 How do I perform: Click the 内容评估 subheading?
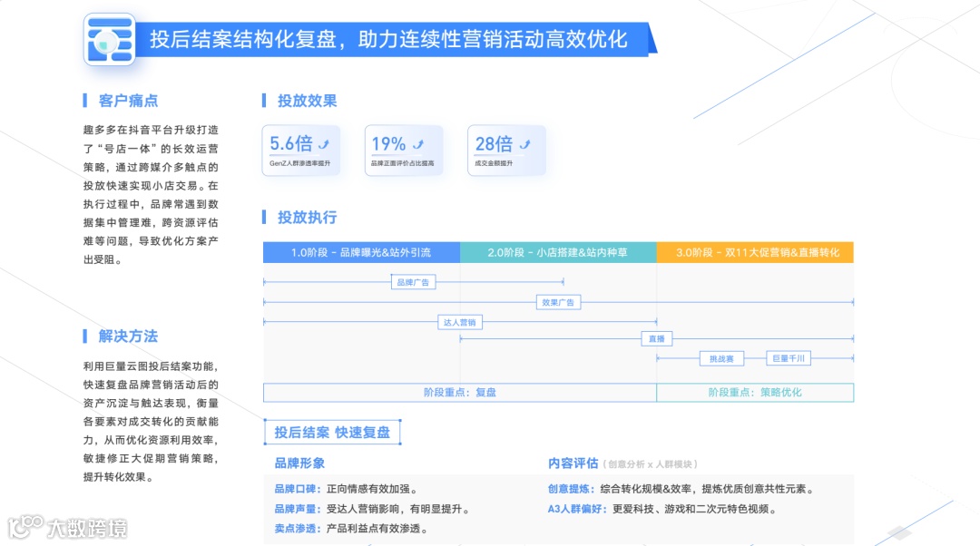click(x=573, y=463)
